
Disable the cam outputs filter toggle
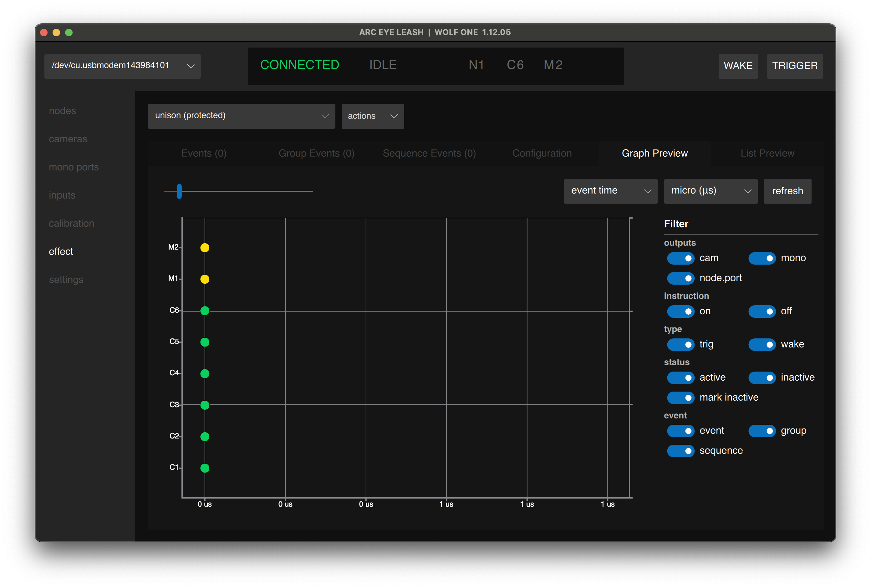[x=680, y=258]
